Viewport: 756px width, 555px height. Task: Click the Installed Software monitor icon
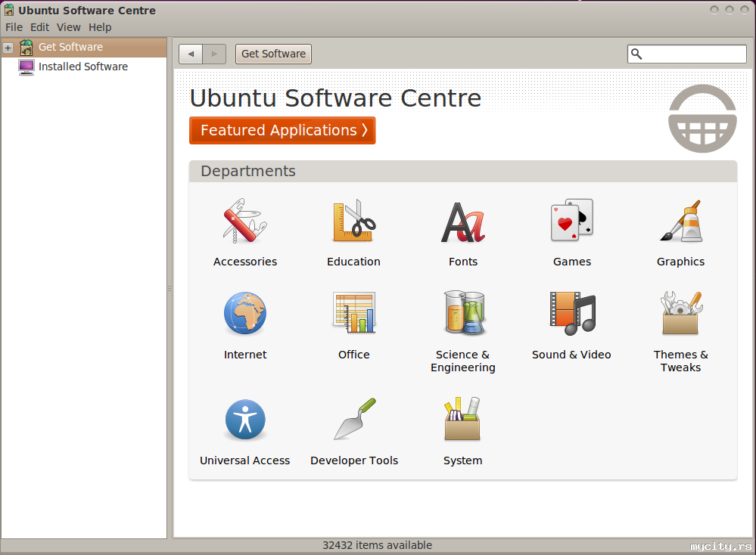(x=26, y=67)
